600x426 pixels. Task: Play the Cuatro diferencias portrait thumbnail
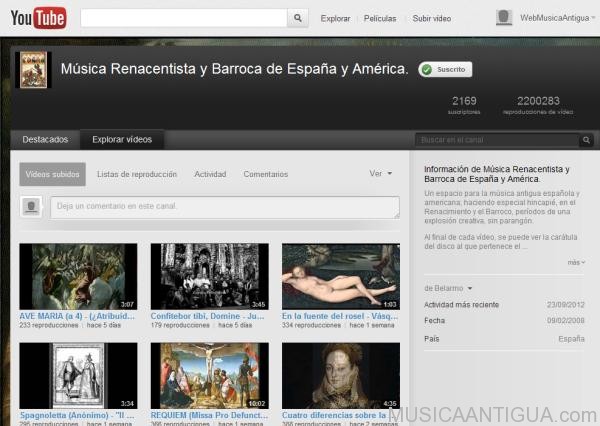click(341, 375)
